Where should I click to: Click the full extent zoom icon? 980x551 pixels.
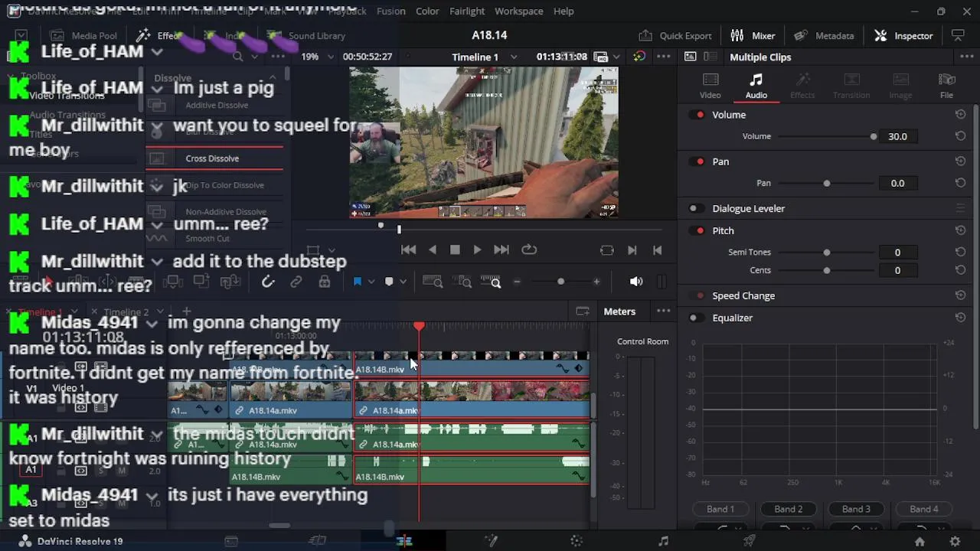(433, 282)
